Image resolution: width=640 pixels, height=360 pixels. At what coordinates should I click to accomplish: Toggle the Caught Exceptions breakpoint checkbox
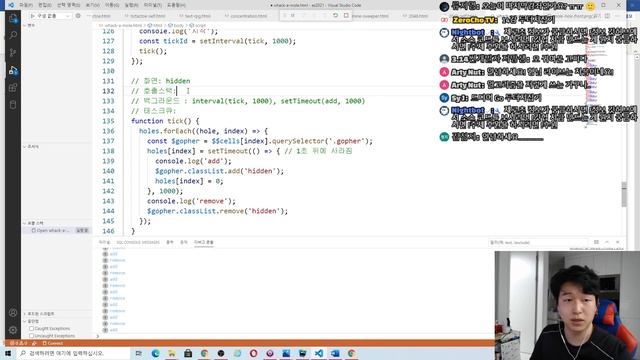point(31,328)
